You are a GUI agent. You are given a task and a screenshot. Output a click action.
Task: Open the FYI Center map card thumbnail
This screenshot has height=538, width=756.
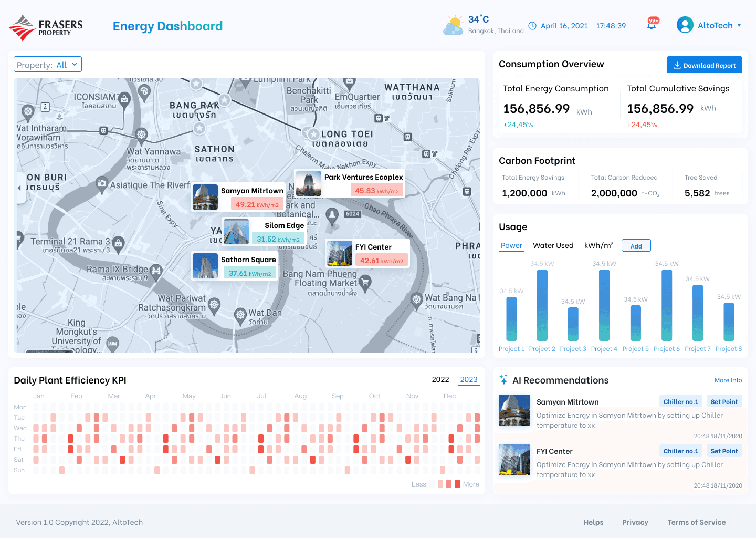pyautogui.click(x=340, y=253)
